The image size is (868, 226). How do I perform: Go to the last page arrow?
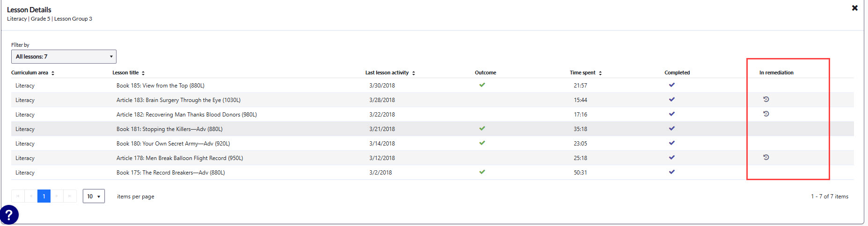click(70, 196)
